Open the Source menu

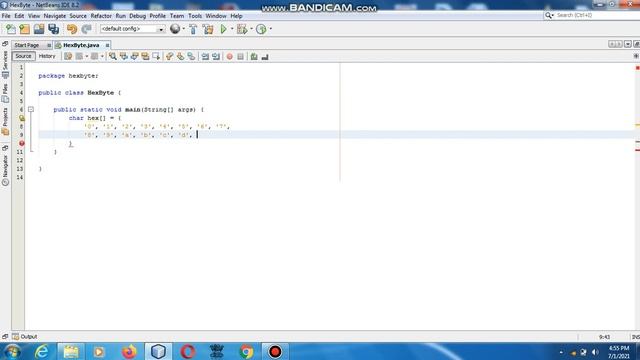[x=78, y=16]
